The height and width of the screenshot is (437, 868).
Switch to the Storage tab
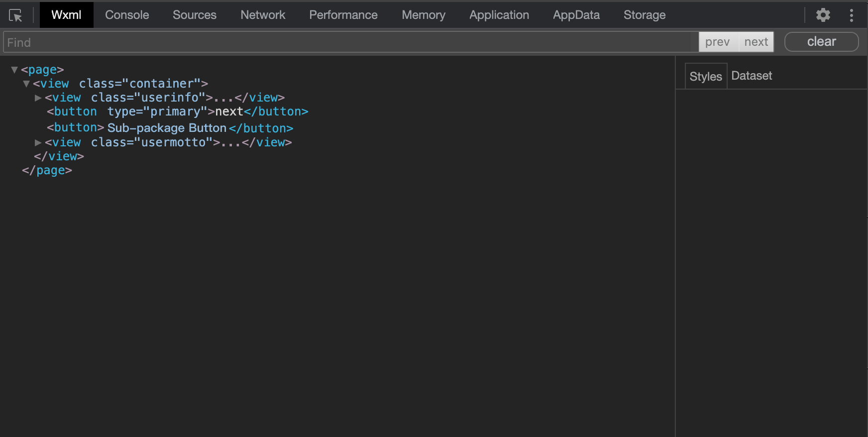point(644,15)
